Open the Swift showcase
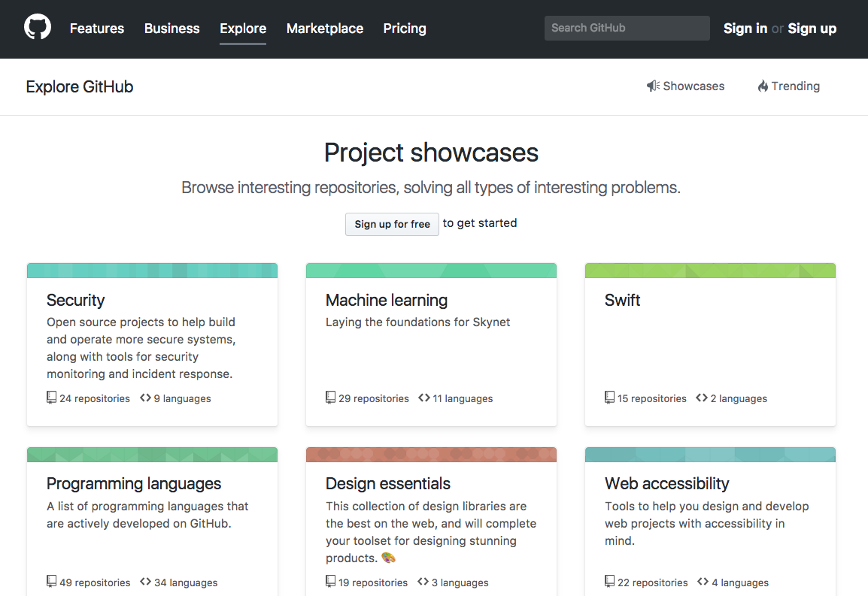The width and height of the screenshot is (868, 596). pyautogui.click(x=622, y=300)
